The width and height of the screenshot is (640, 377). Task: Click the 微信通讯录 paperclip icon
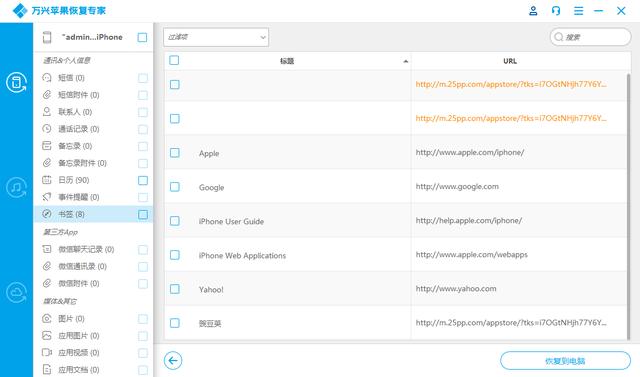pos(47,266)
